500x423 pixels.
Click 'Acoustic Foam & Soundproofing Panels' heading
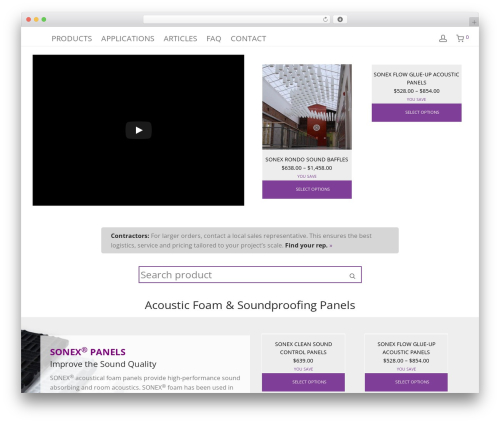(x=250, y=305)
